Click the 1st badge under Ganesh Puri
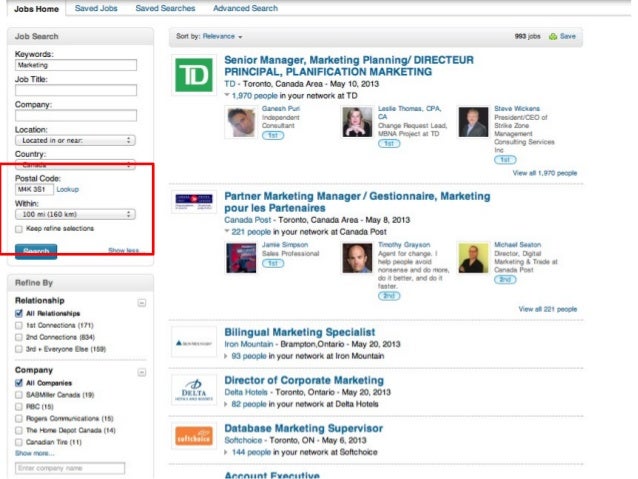638x479 pixels. click(x=273, y=136)
